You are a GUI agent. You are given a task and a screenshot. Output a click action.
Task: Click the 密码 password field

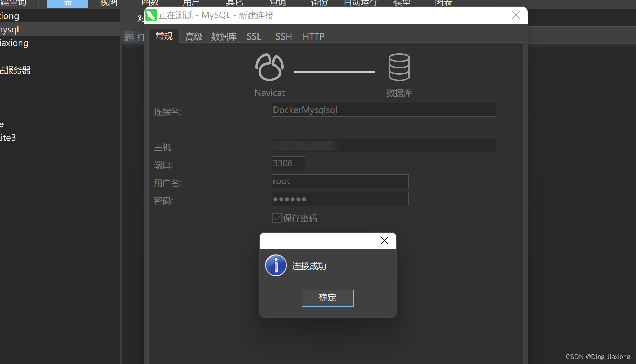[340, 199]
